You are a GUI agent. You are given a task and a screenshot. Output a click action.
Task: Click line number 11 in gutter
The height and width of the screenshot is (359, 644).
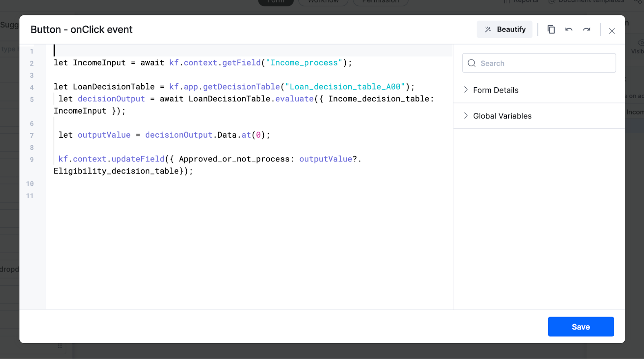pyautogui.click(x=30, y=196)
